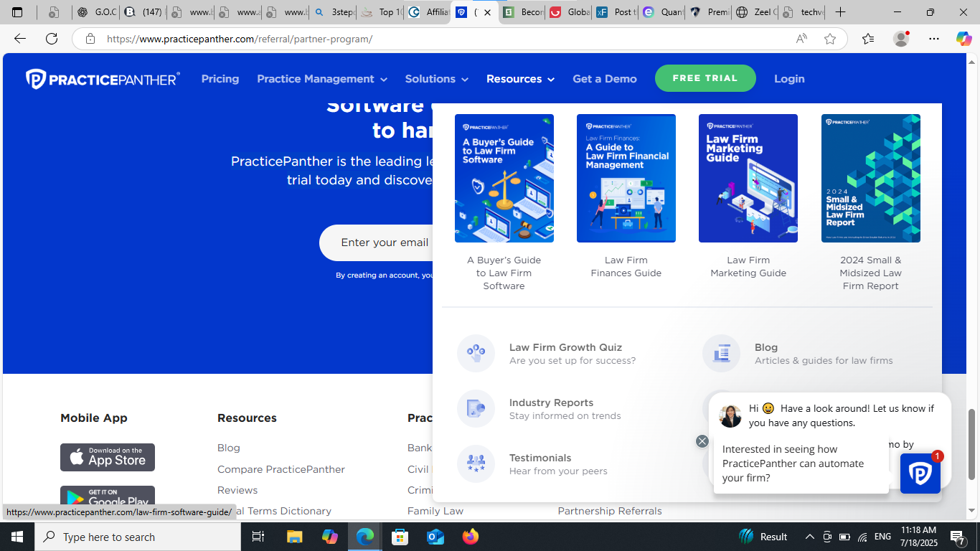Viewport: 980px width, 551px height.
Task: Open the Law Firm Growth Quiz link
Action: [565, 347]
